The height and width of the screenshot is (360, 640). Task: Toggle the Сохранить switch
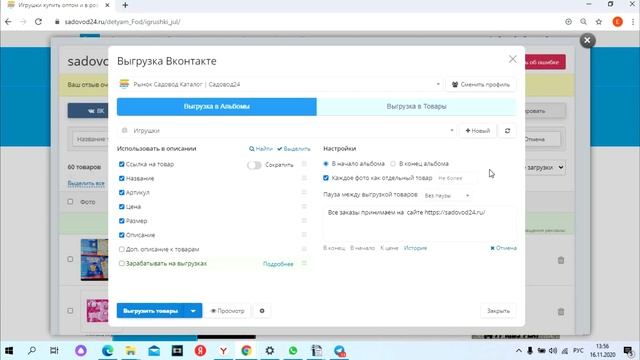(x=254, y=165)
